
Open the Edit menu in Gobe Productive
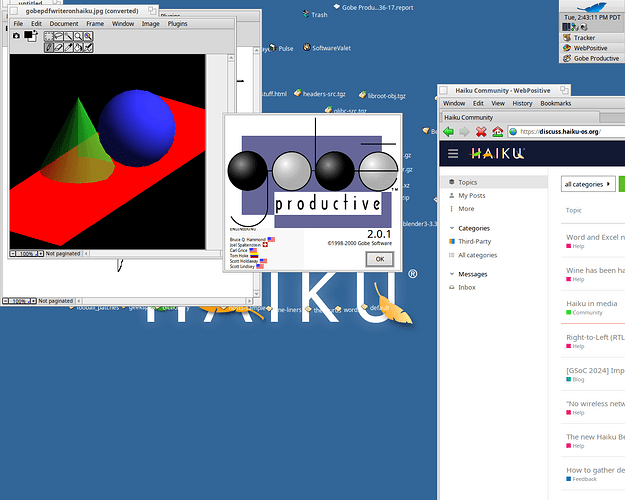[x=36, y=24]
